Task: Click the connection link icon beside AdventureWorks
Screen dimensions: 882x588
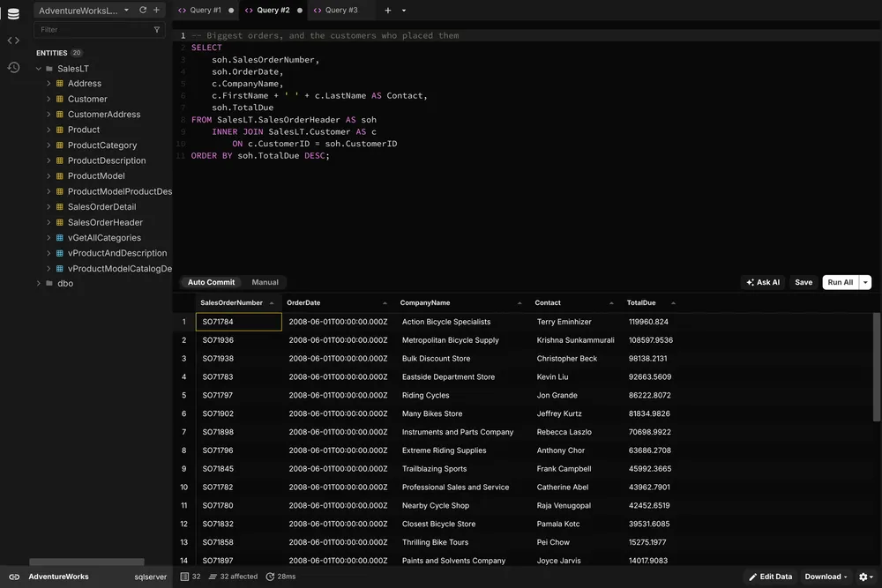Action: pyautogui.click(x=14, y=577)
